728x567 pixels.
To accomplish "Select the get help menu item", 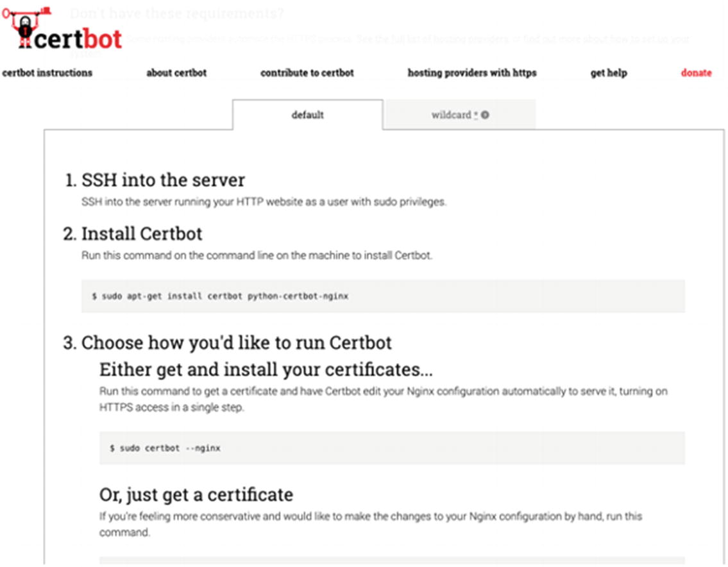I will [609, 73].
